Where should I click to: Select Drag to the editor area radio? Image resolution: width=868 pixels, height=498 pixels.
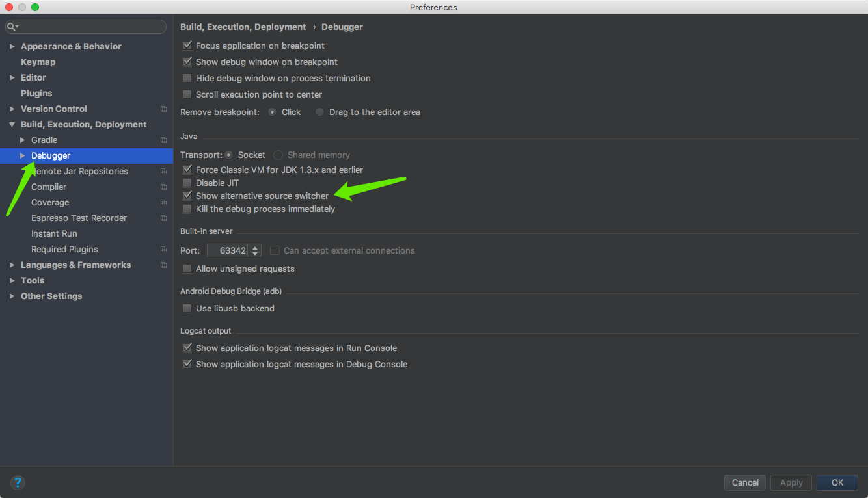point(319,112)
